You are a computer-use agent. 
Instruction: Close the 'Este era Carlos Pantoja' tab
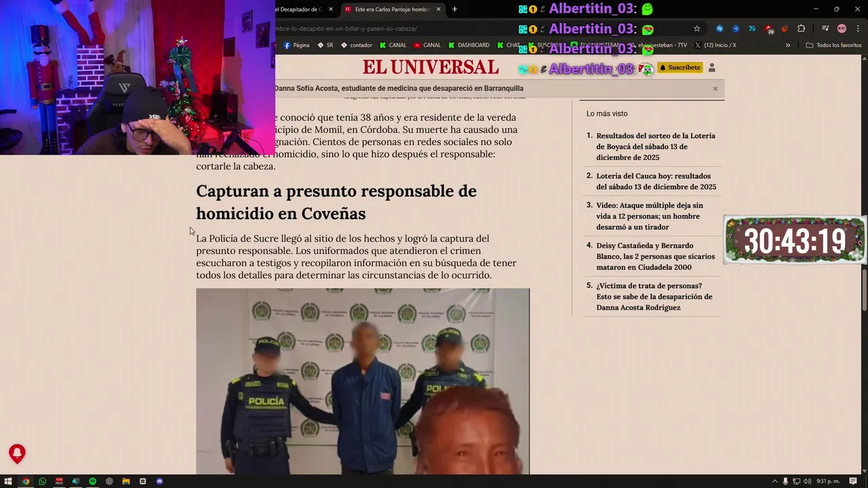[x=438, y=9]
